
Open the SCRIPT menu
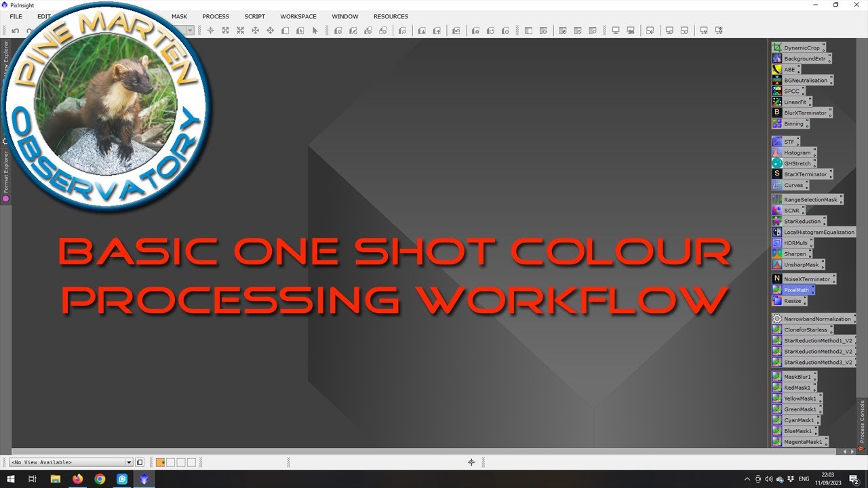[x=254, y=16]
